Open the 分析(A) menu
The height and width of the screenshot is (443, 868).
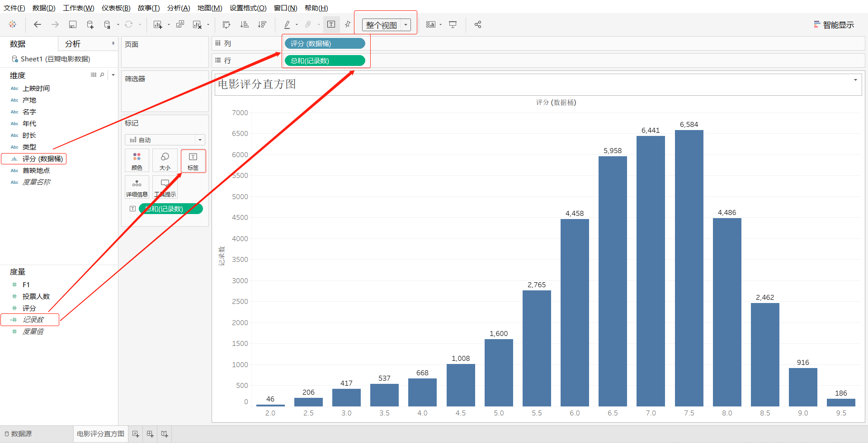(179, 8)
